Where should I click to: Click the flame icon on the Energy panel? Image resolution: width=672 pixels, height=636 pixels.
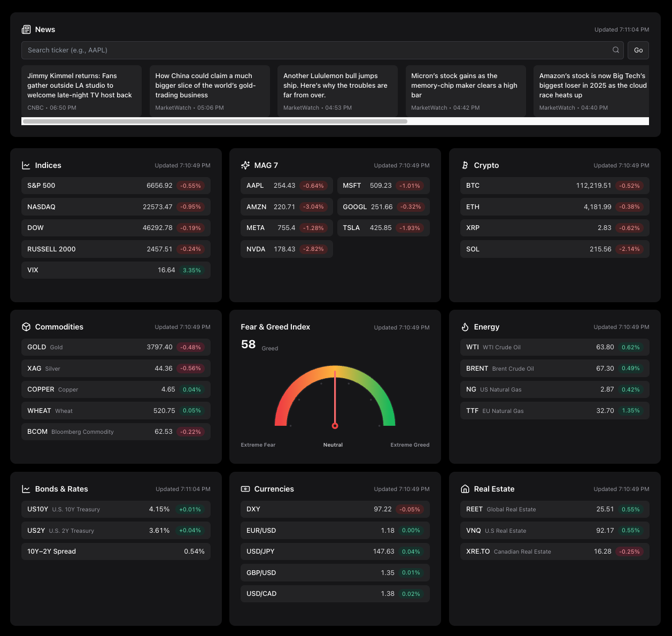[x=465, y=327]
